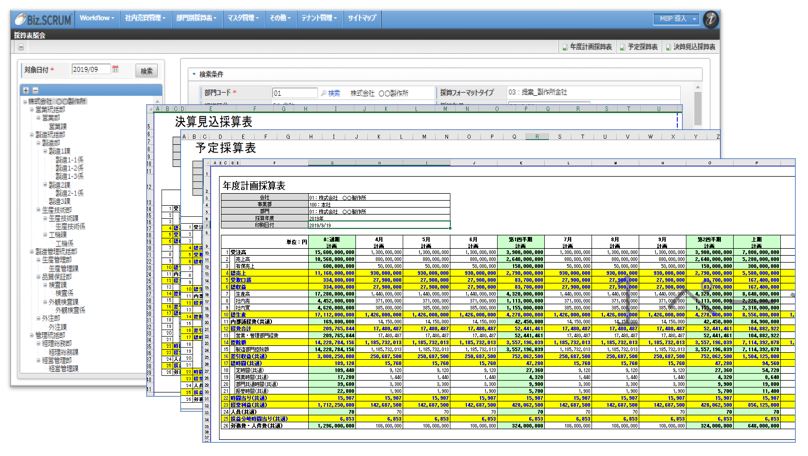Open the サイトマップ menu item
Image resolution: width=808 pixels, height=456 pixels.
tap(362, 18)
